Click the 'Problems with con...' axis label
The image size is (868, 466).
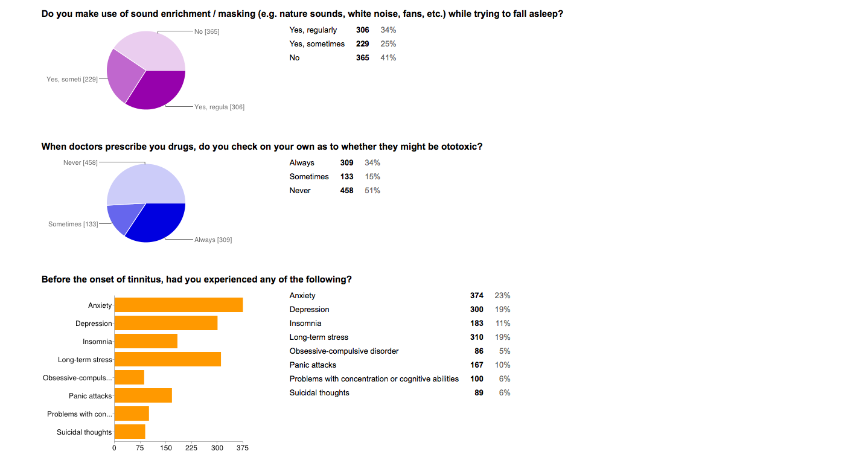pos(80,414)
